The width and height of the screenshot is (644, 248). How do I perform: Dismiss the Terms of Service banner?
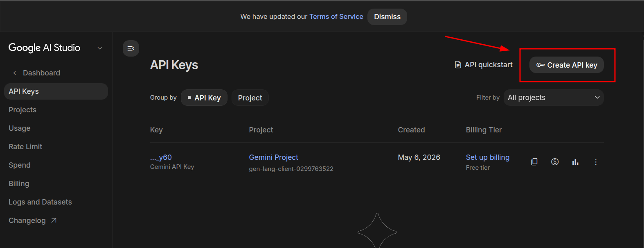[x=387, y=17]
